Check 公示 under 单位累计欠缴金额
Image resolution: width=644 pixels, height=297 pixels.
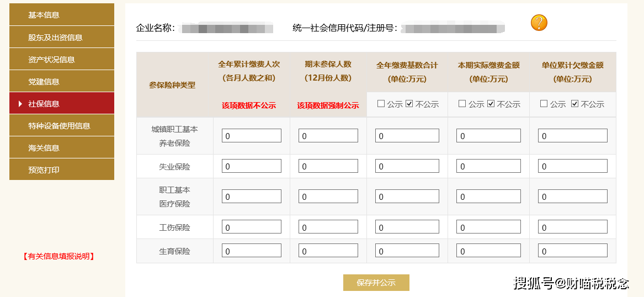pyautogui.click(x=544, y=104)
